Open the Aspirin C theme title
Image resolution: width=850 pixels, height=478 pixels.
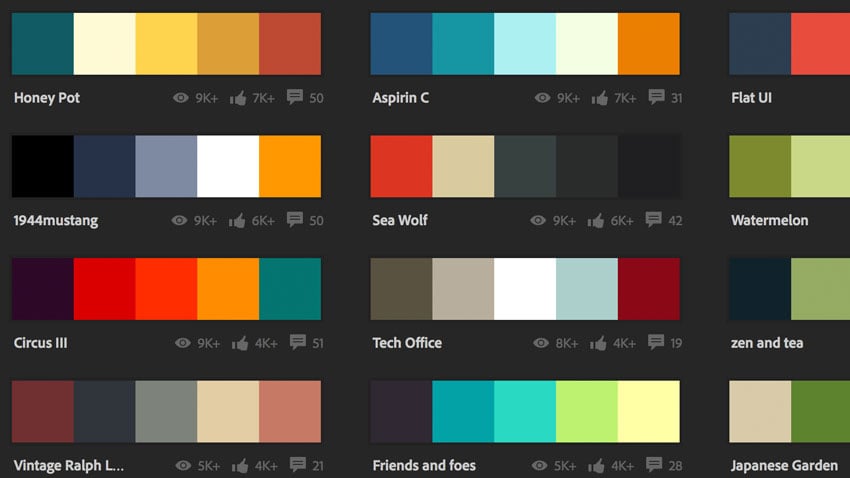[x=400, y=98]
